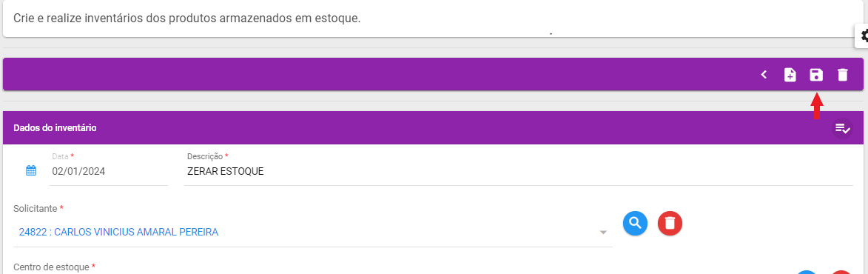This screenshot has width=868, height=274.
Task: Open the calendar icon beside Data field
Action: (x=31, y=170)
